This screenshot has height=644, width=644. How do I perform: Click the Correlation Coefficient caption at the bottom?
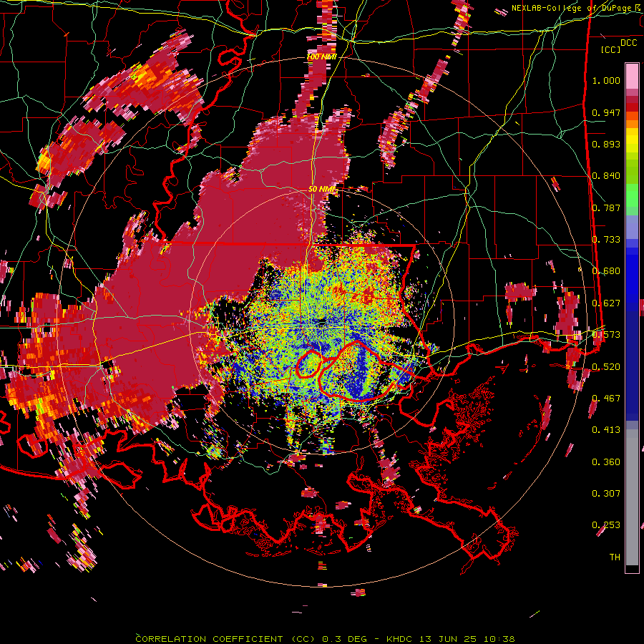click(325, 639)
